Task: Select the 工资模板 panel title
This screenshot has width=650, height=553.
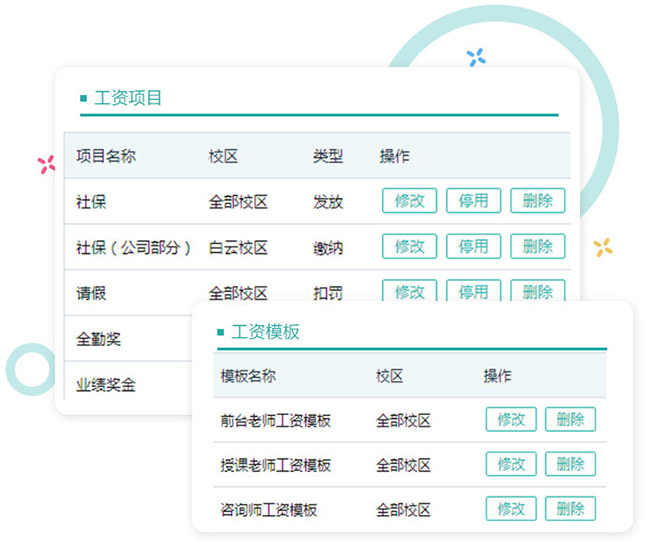Action: pos(265,332)
